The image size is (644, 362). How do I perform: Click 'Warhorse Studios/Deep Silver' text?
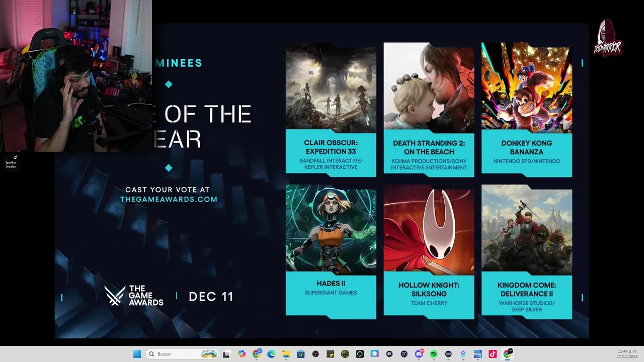click(x=527, y=306)
